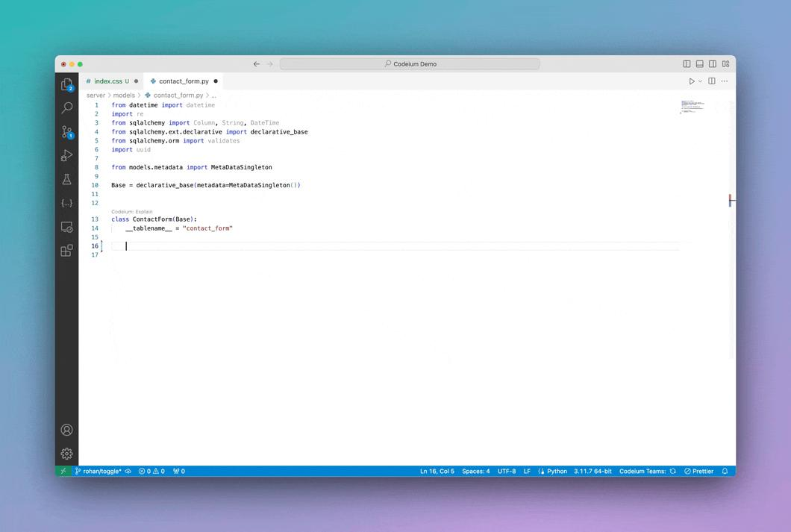Viewport: 791px width, 532px height.
Task: Open the editor More Actions menu
Action: click(725, 81)
